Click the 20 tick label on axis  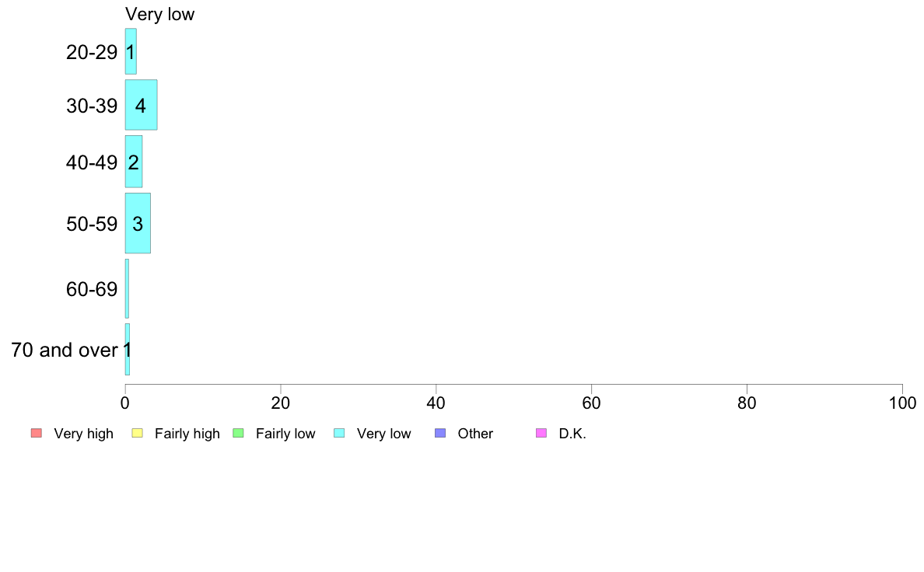tap(281, 403)
